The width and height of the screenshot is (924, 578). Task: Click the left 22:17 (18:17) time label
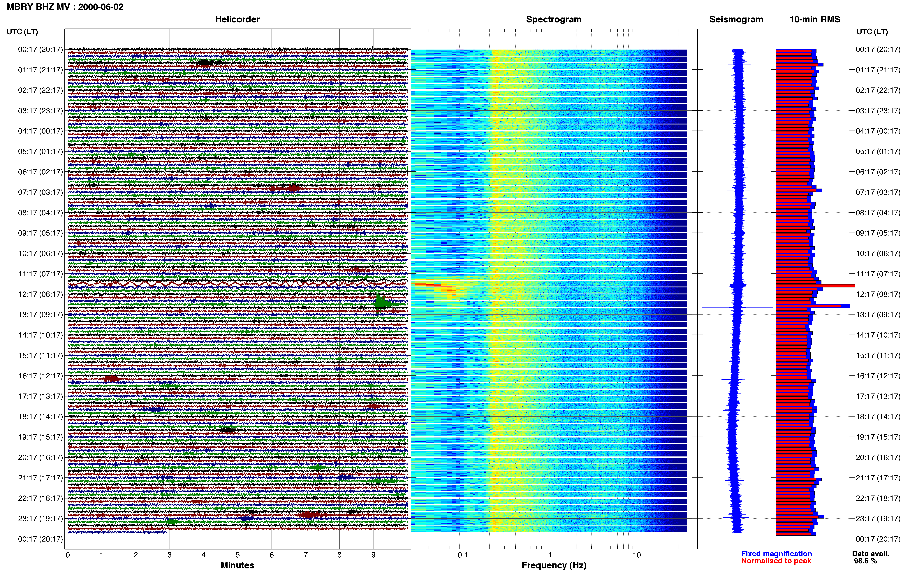coord(41,498)
